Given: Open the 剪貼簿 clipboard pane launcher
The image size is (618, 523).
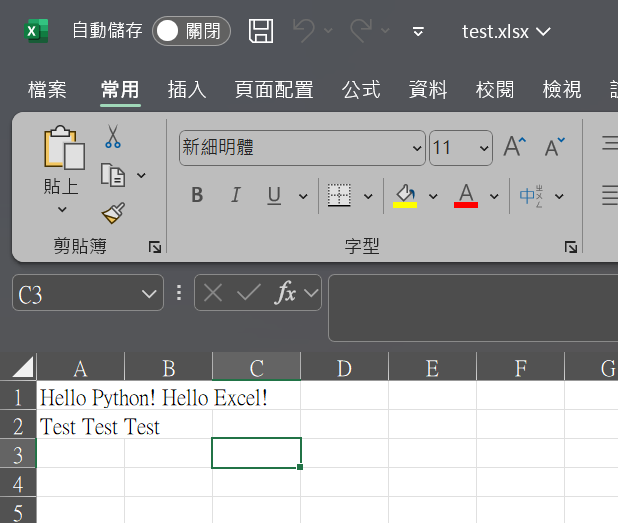Looking at the screenshot, I should 155,247.
